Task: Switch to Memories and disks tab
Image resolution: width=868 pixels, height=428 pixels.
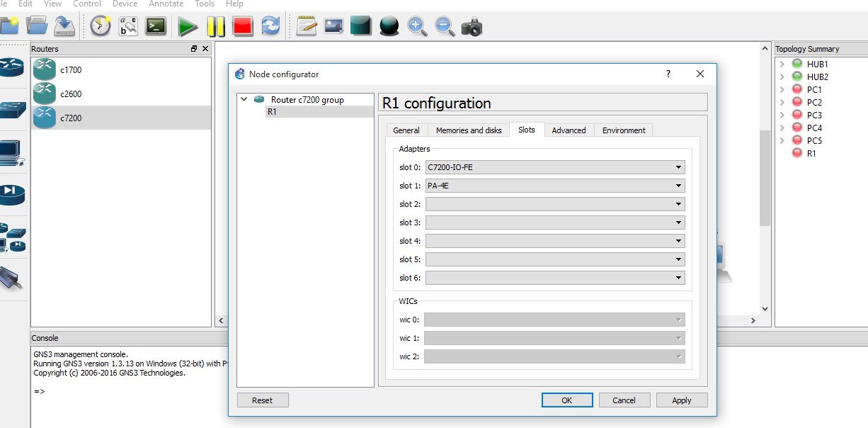Action: click(469, 130)
